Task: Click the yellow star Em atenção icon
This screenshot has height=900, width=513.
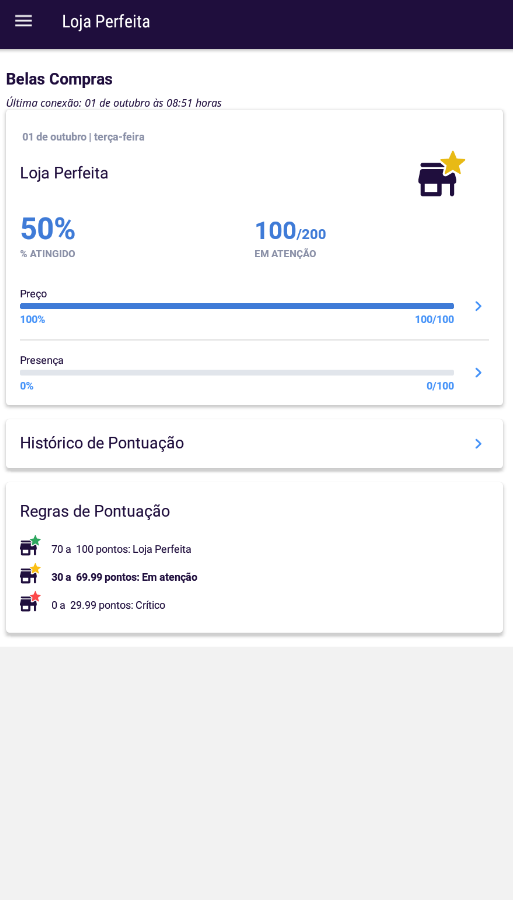Action: (x=30, y=573)
